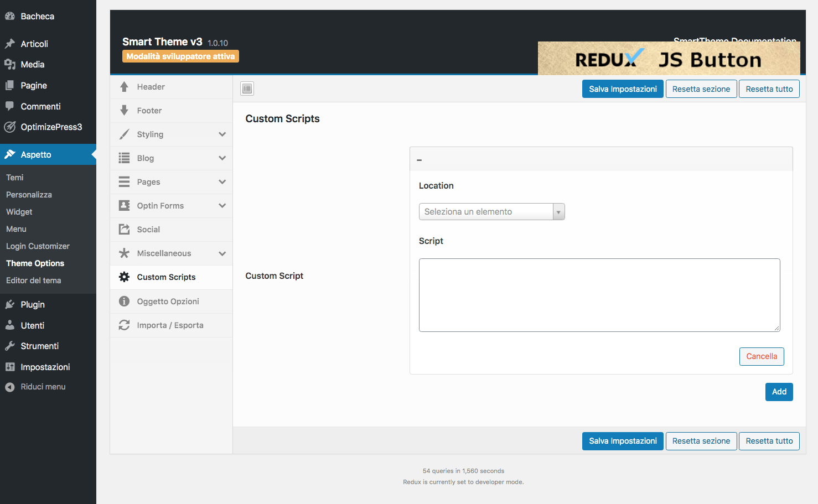The image size is (818, 504).
Task: Click the Custom Scripts gear icon
Action: pos(124,277)
